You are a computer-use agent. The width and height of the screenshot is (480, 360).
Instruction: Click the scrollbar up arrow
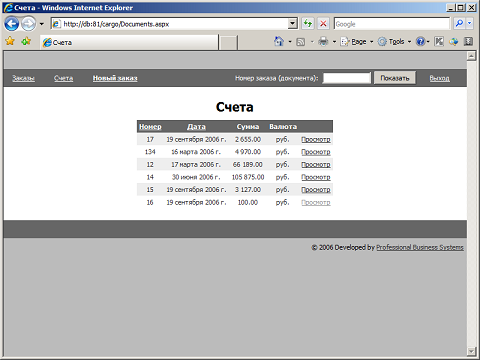[x=471, y=56]
